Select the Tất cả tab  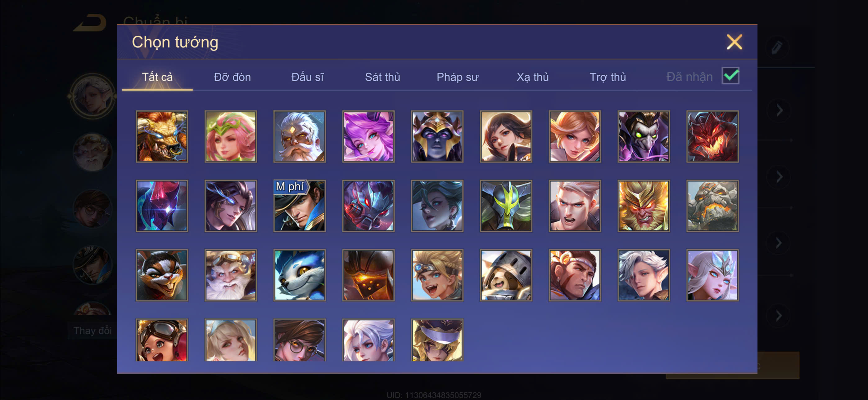click(x=157, y=77)
